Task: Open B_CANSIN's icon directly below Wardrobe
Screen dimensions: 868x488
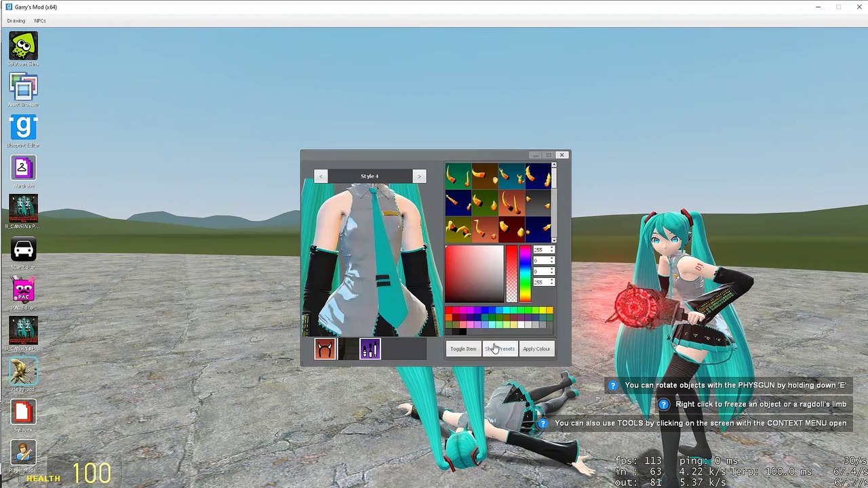Action: [23, 209]
